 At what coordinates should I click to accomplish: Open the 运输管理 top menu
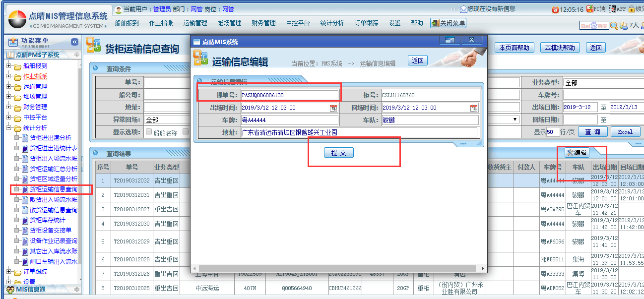(x=195, y=23)
